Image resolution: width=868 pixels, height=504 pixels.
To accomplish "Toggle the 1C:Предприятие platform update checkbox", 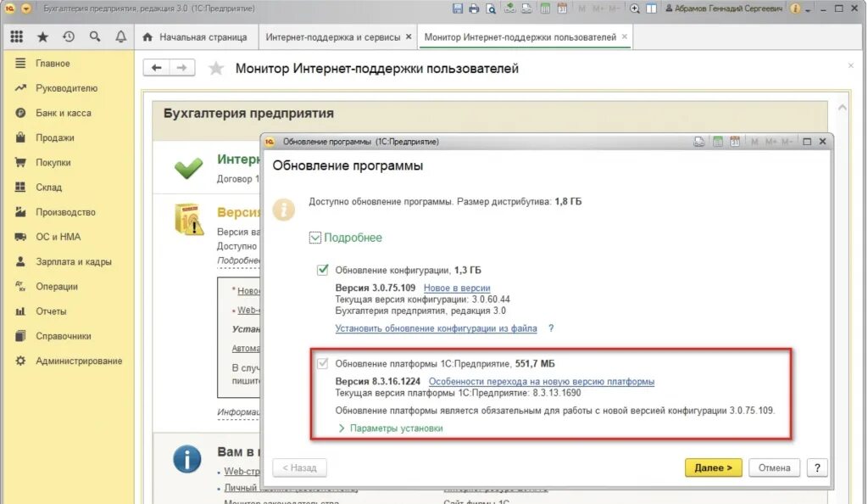I will (x=322, y=363).
